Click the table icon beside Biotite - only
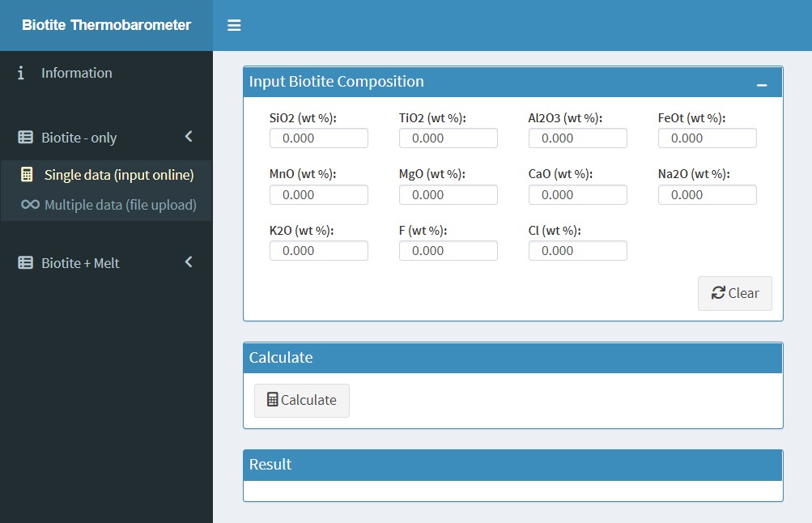 (26, 138)
